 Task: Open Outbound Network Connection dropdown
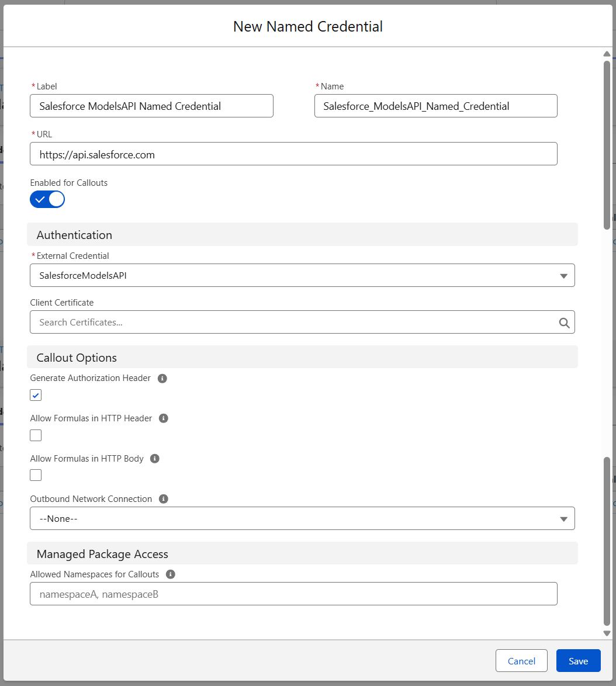(302, 518)
